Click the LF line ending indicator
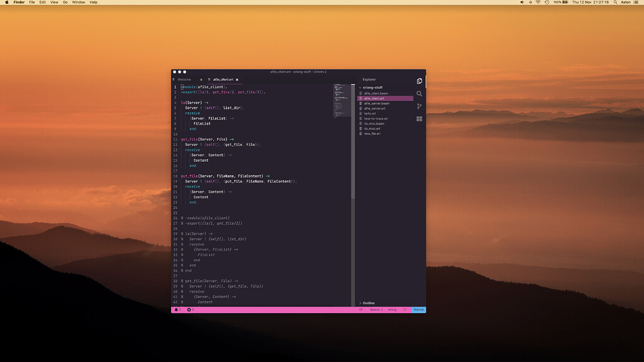Viewport: 644px width, 362px height. point(361,310)
